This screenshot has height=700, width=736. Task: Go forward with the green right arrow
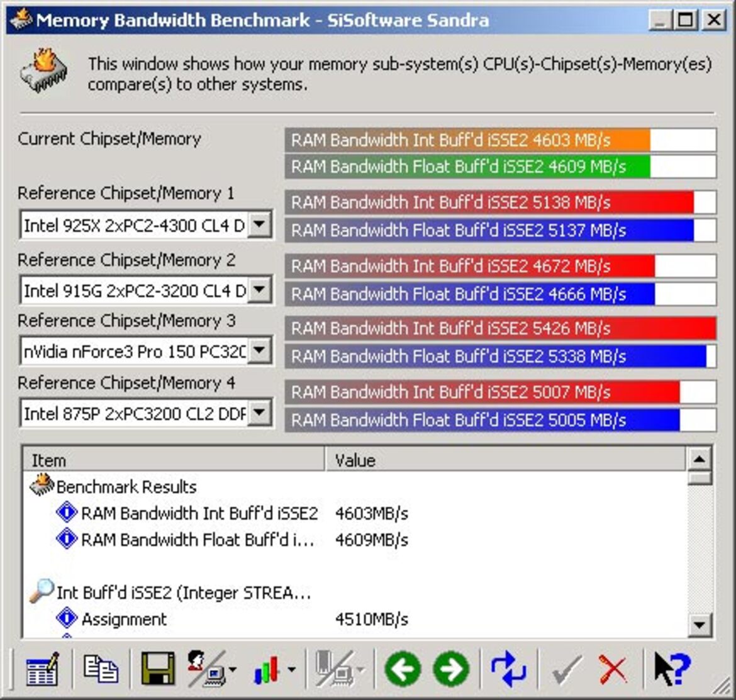click(x=452, y=669)
